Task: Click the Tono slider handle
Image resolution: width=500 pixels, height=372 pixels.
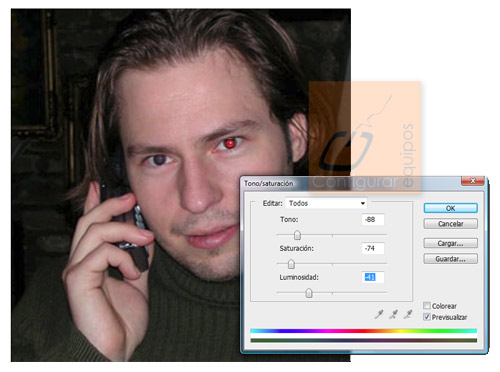Action: pos(297,235)
